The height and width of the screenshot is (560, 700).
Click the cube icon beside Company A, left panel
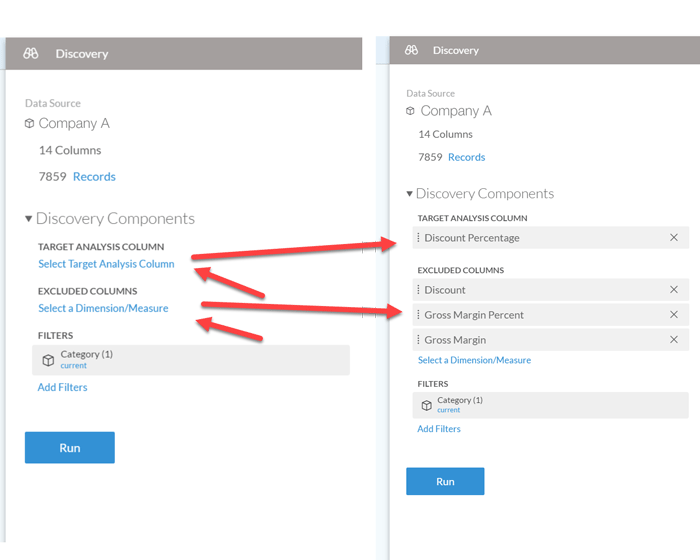pos(29,123)
